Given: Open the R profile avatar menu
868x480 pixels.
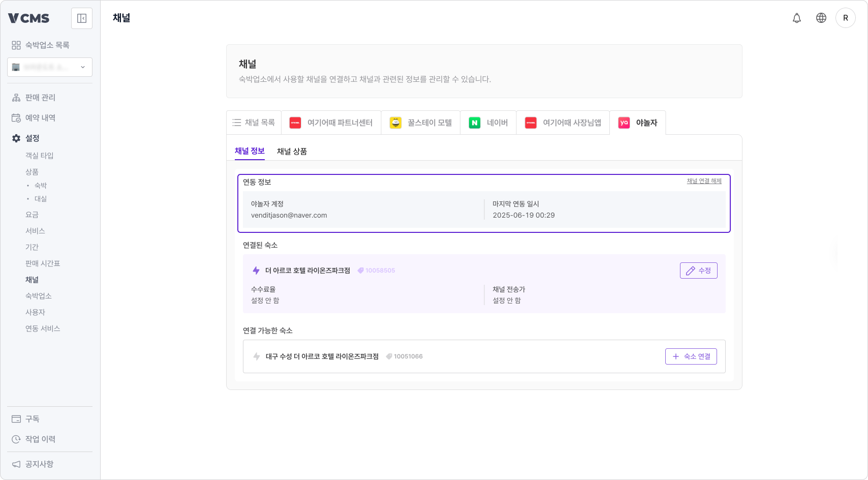Looking at the screenshot, I should click(x=846, y=18).
